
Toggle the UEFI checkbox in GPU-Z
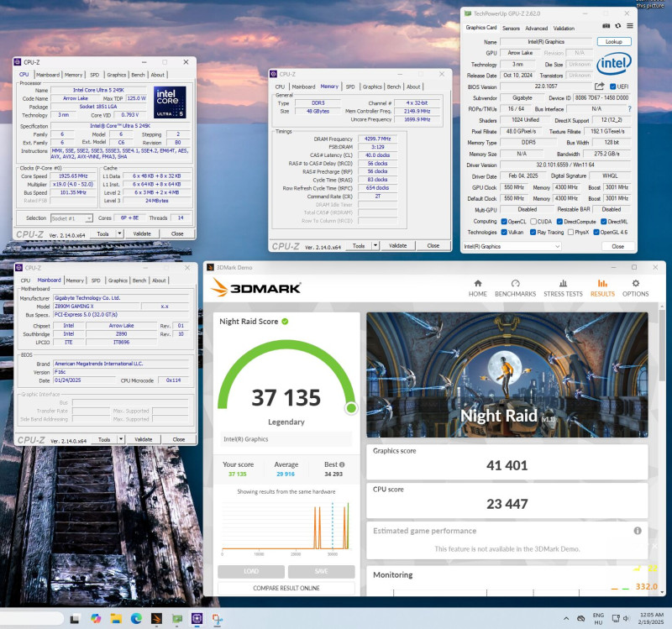pyautogui.click(x=612, y=86)
